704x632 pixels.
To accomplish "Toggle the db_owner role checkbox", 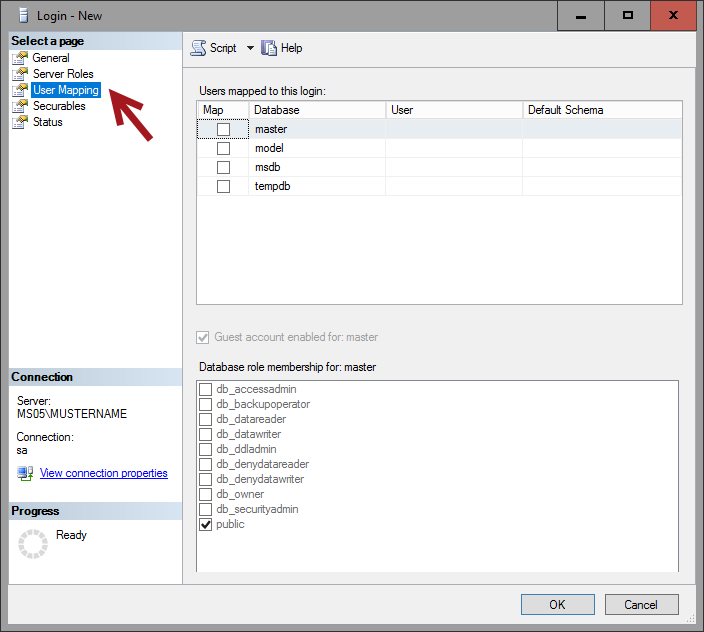I will coord(206,494).
